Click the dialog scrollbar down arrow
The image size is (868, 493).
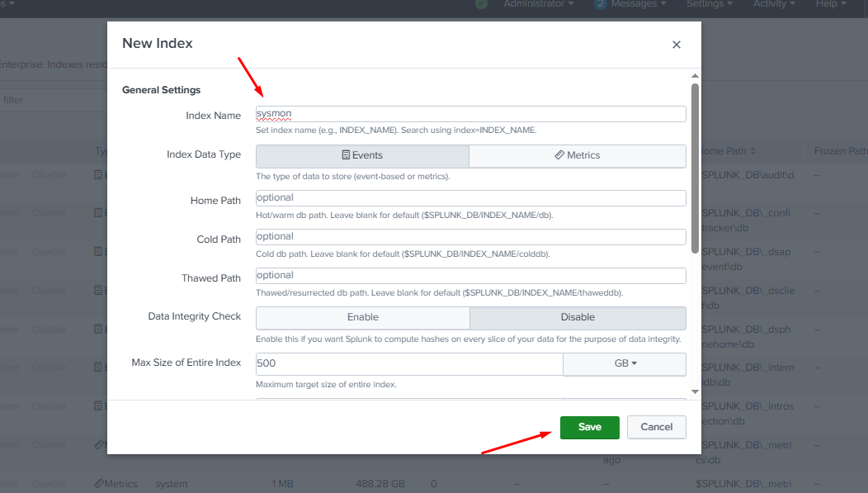click(695, 391)
